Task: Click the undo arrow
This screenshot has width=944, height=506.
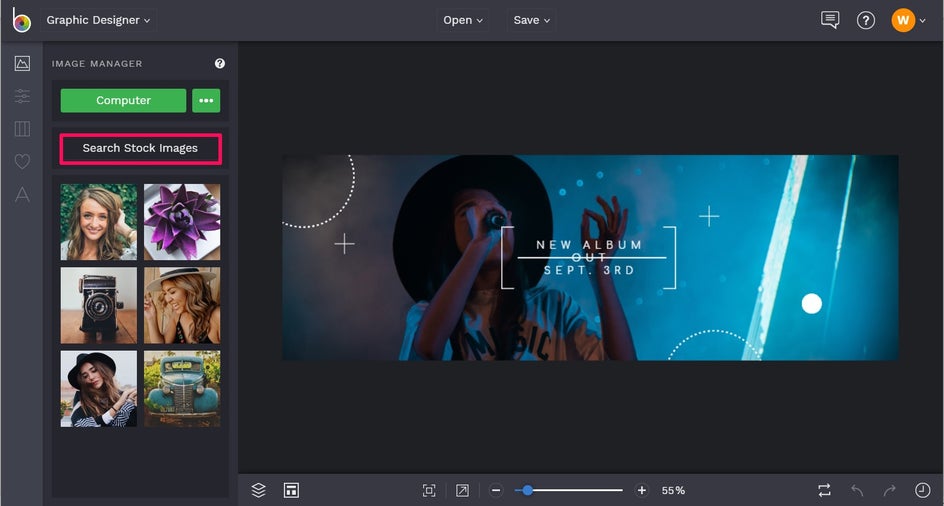Action: 857,490
